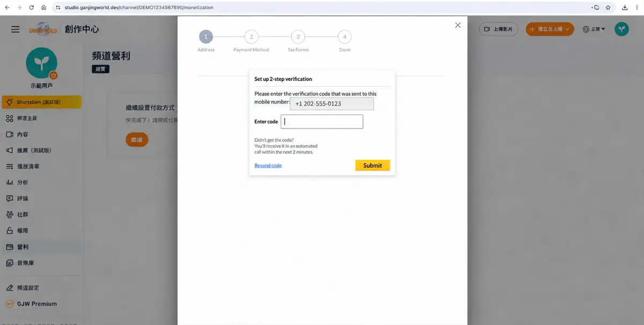Go to step 1 Address
The height and width of the screenshot is (325, 644).
tap(206, 41)
